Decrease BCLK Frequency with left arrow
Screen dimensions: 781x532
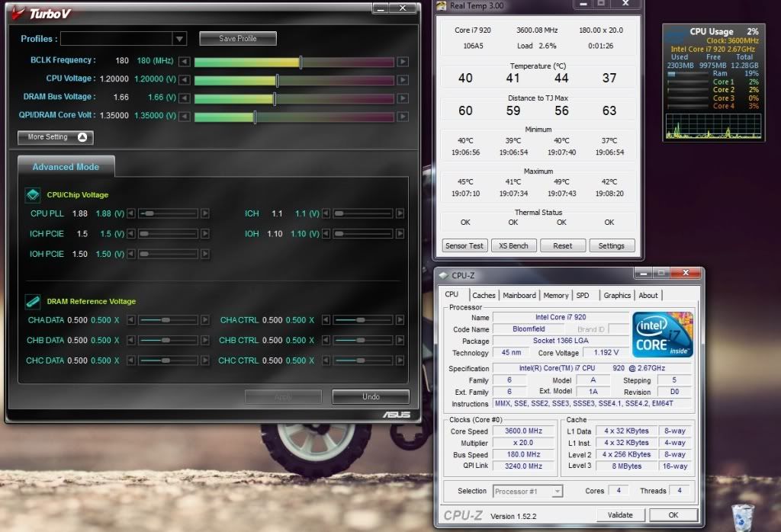[185, 62]
